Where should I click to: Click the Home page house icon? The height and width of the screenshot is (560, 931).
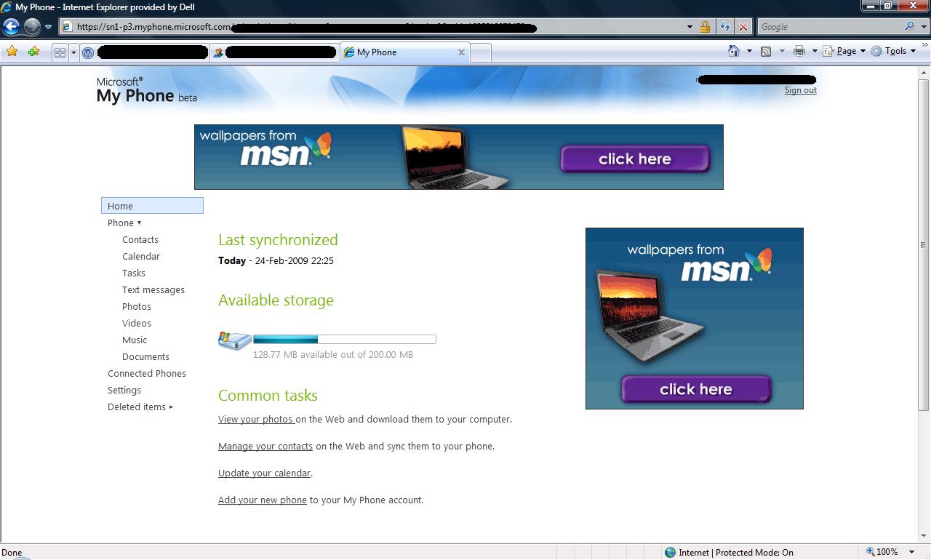click(734, 52)
